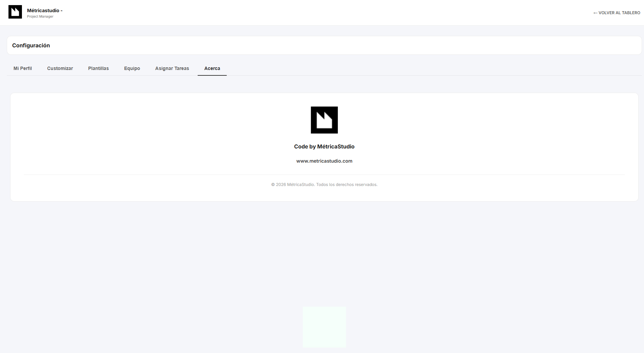Image resolution: width=644 pixels, height=353 pixels.
Task: Open the Asignar Tareas tab
Action: point(172,68)
